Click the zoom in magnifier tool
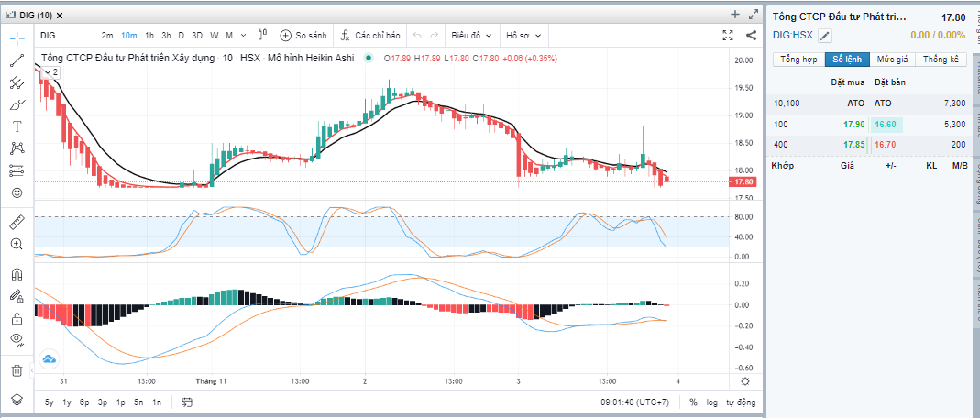This screenshot has width=980, height=418. 17,245
